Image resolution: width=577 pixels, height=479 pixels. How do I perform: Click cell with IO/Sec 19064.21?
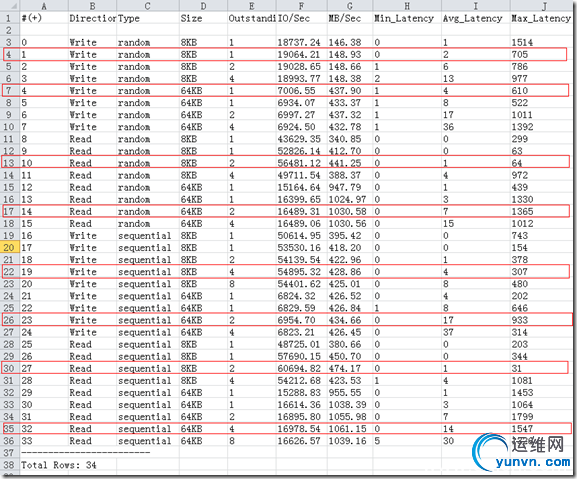[301, 54]
